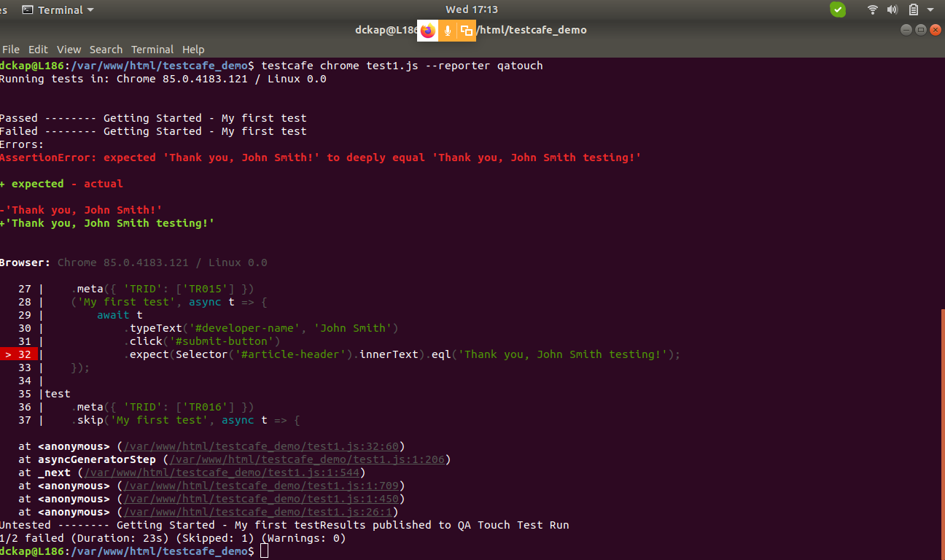Click the Firefox icon in the sharing indicator
Viewport: 945px width, 560px height.
click(428, 31)
